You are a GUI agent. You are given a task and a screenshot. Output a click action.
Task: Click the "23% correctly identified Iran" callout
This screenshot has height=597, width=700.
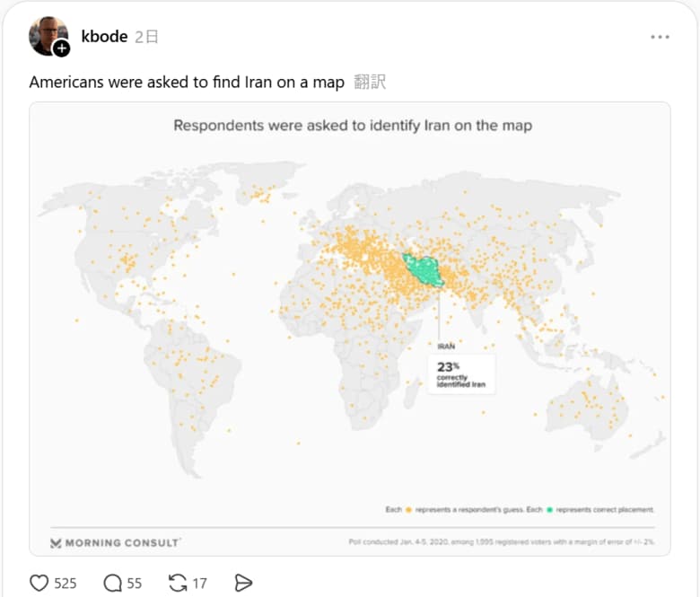pos(461,373)
